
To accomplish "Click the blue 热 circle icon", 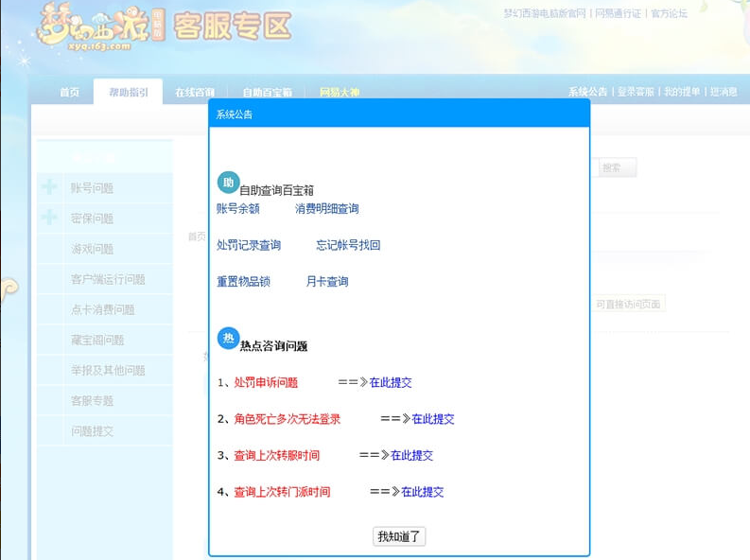I will (x=228, y=338).
